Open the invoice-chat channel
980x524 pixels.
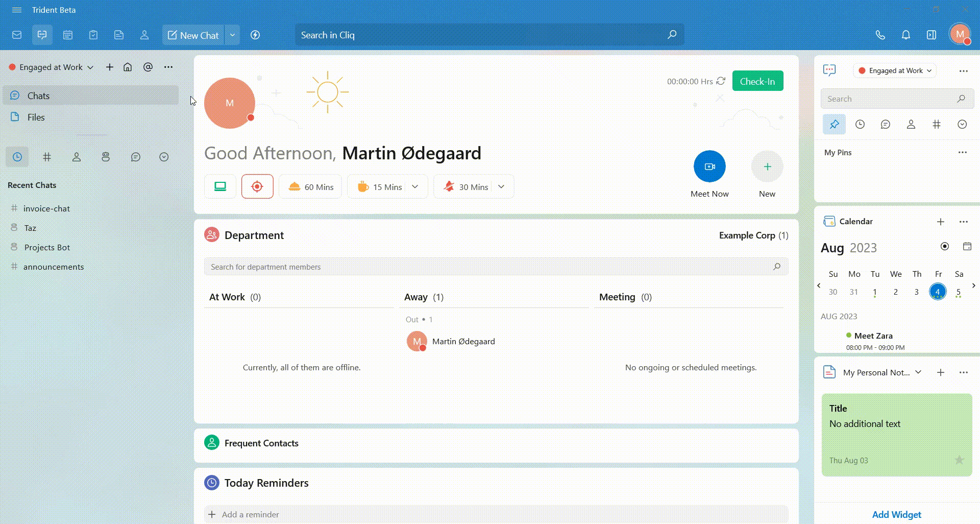(x=46, y=208)
